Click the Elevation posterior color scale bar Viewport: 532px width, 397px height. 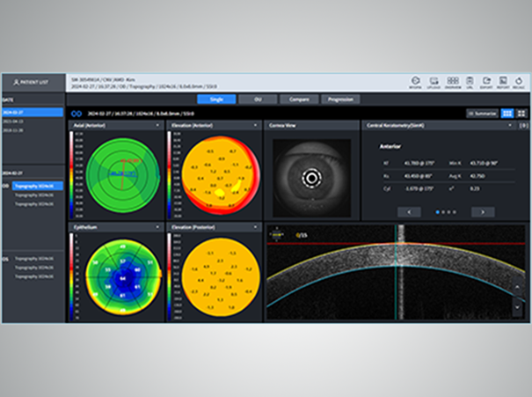(170, 276)
